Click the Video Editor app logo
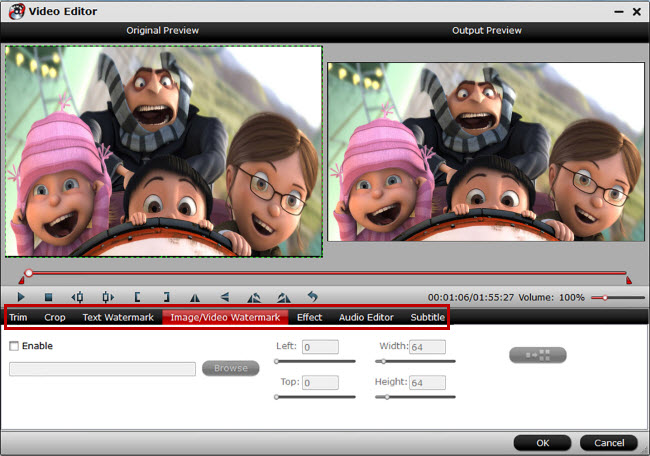 tap(17, 11)
